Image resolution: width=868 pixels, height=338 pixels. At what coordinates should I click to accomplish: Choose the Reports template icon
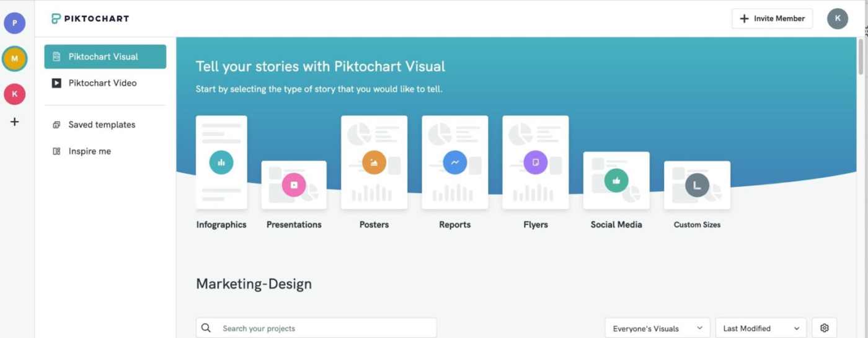pyautogui.click(x=454, y=162)
